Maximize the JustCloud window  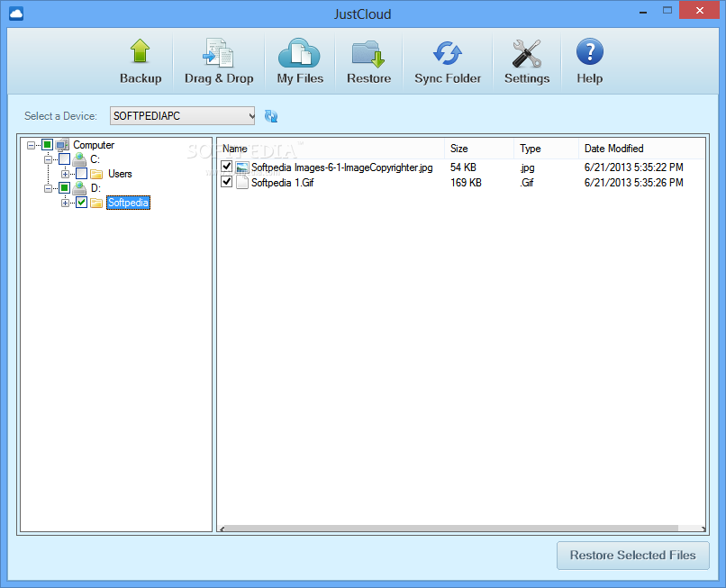[x=667, y=10]
